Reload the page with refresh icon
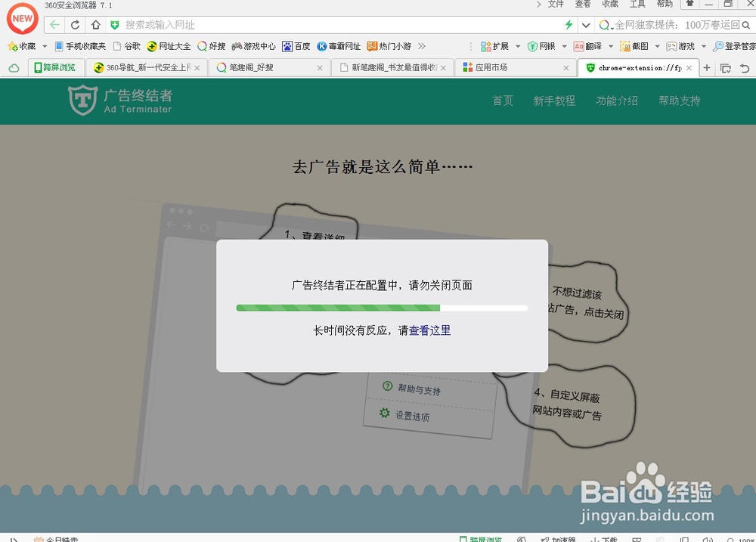The image size is (756, 542). point(75,25)
